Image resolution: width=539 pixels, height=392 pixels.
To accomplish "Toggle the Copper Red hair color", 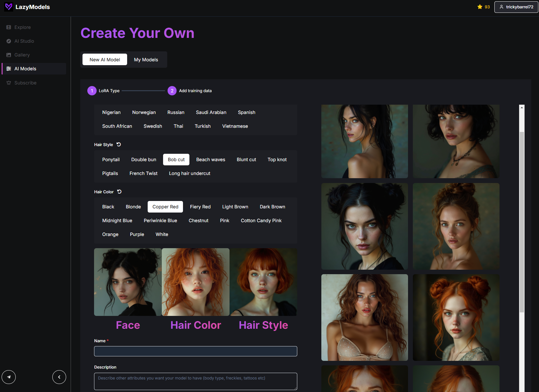I will (165, 207).
